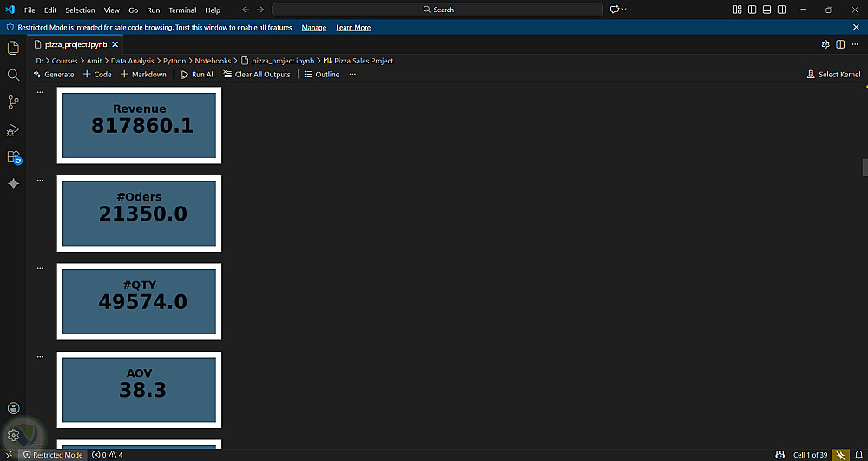Viewport: 868px width, 461px height.
Task: Go back with the left arrow
Action: [x=246, y=10]
